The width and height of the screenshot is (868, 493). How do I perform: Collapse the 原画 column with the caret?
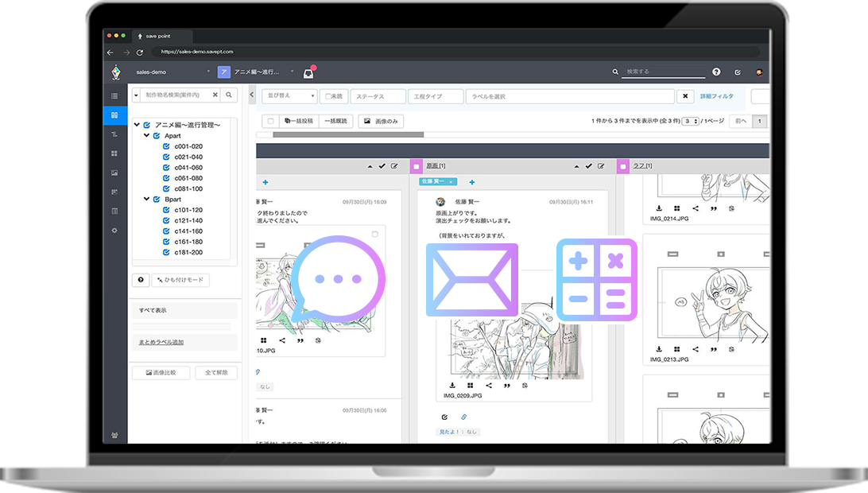click(x=576, y=166)
